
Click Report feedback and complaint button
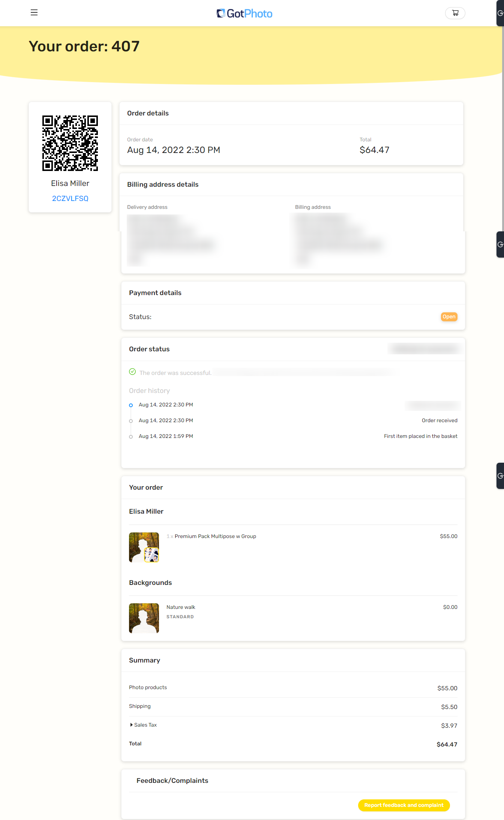[x=404, y=805]
